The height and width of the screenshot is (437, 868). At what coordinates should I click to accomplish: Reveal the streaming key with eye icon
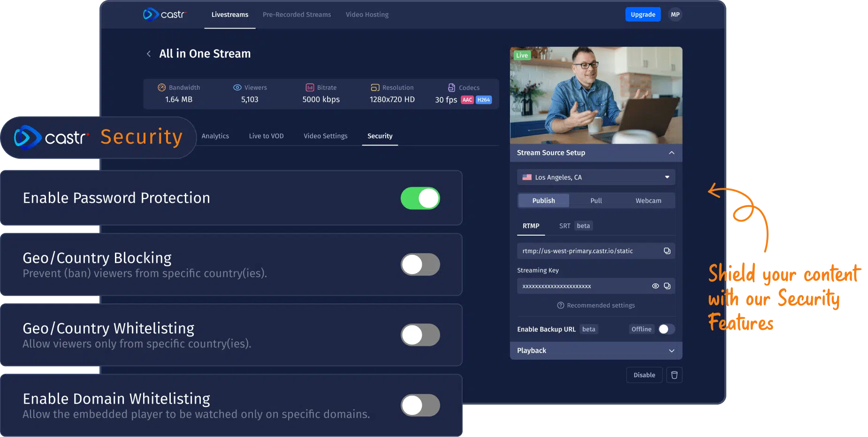click(x=655, y=286)
